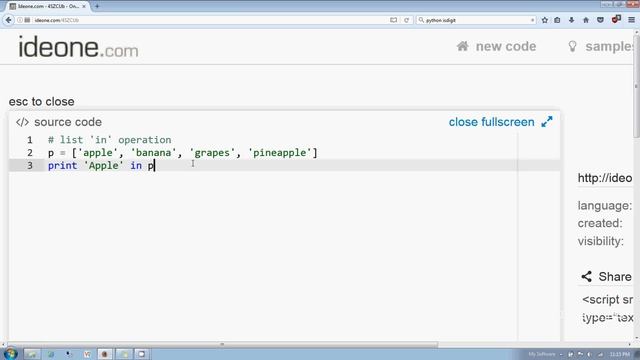Open the Windows Start orb

10,353
